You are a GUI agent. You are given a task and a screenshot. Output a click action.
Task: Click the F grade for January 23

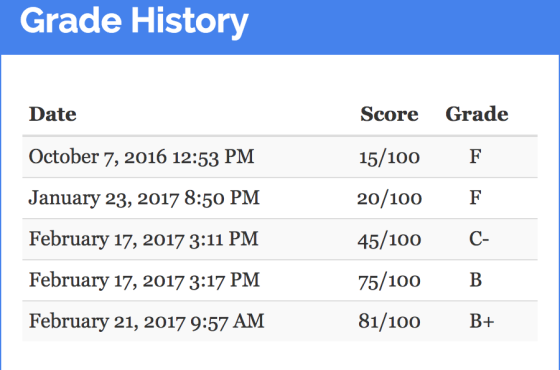tap(475, 198)
